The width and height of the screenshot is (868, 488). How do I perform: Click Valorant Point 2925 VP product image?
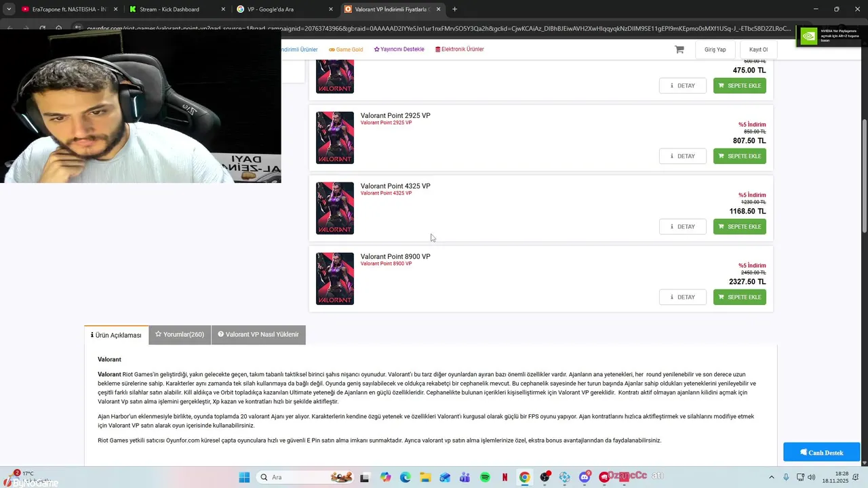335,138
